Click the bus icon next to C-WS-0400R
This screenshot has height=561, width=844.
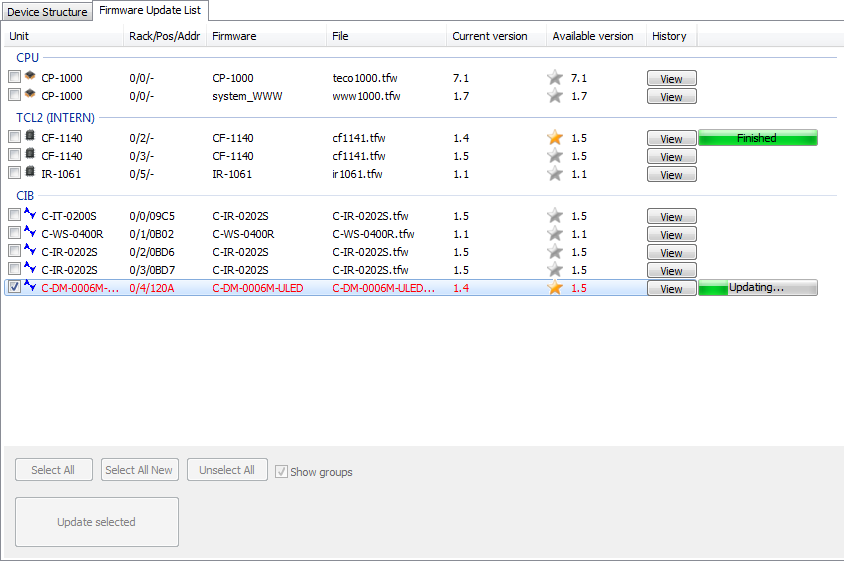click(x=30, y=233)
